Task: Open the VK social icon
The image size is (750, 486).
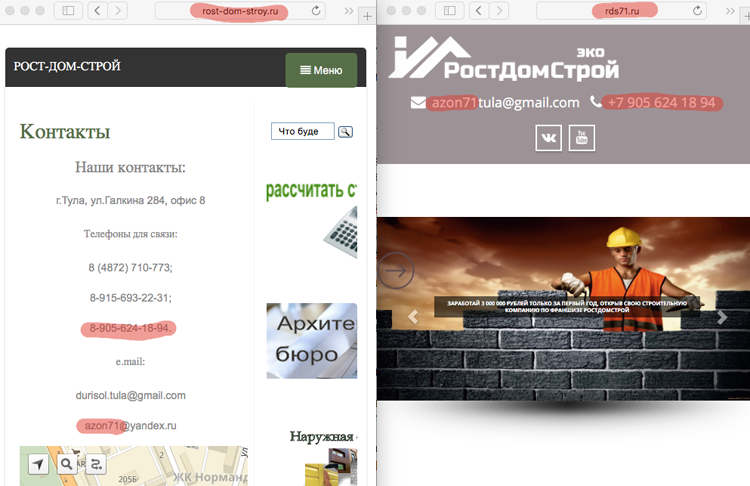Action: [x=548, y=138]
